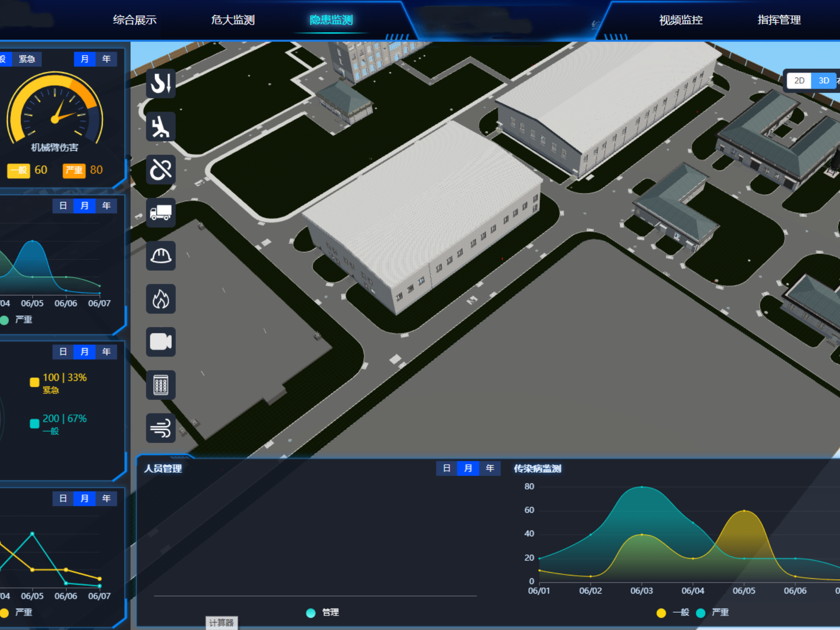Select the falling person hazard icon
The height and width of the screenshot is (630, 840).
tap(161, 126)
